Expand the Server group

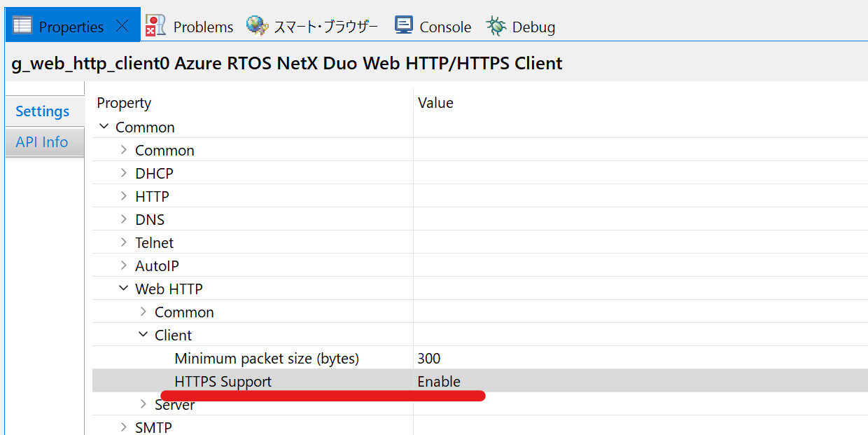(x=143, y=404)
